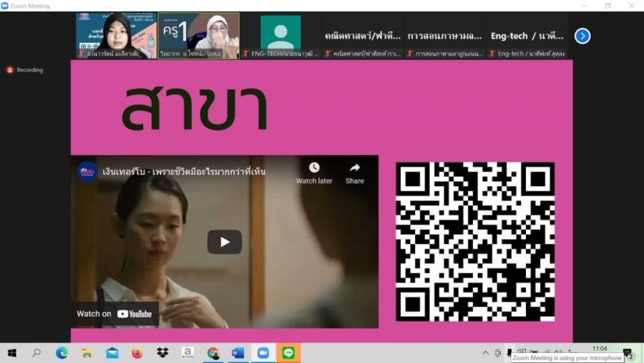Open Windows taskbar search
This screenshot has height=363, width=644.
click(x=36, y=353)
